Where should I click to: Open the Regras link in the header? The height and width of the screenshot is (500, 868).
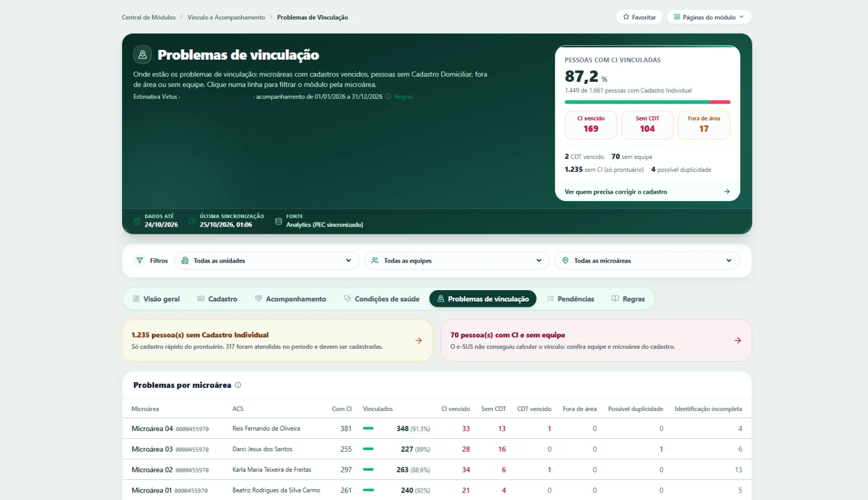pyautogui.click(x=404, y=97)
